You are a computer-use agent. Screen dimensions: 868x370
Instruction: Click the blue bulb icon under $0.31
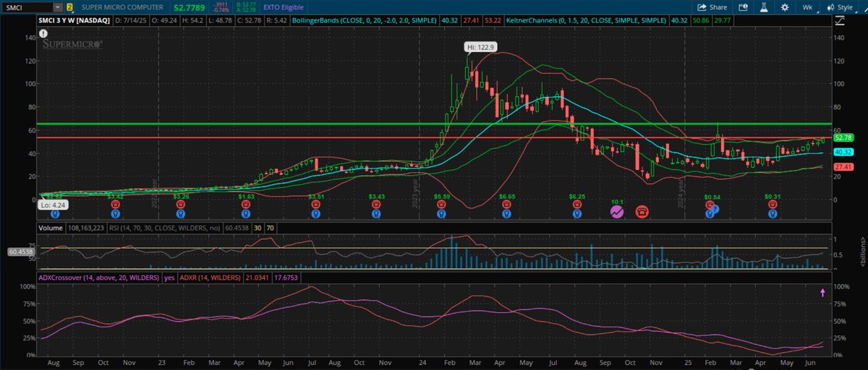[x=773, y=214]
